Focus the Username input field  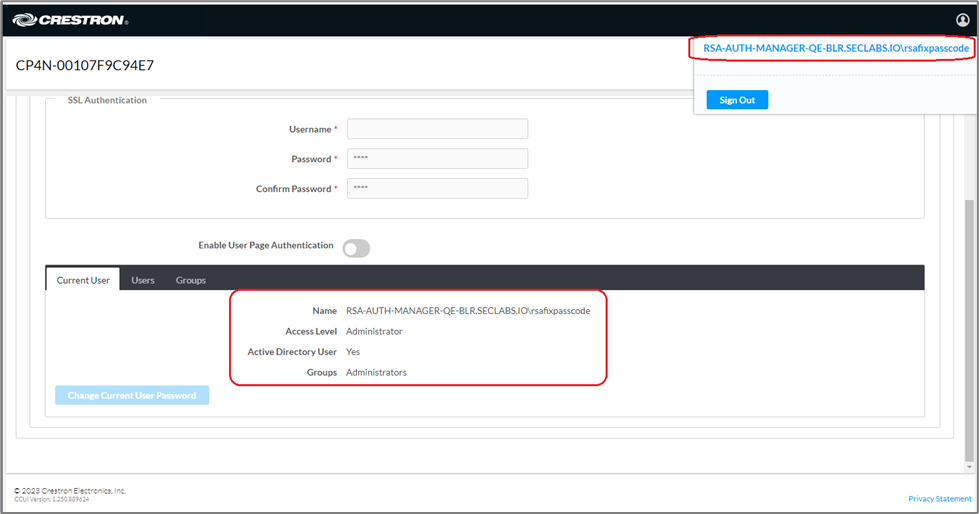click(437, 129)
